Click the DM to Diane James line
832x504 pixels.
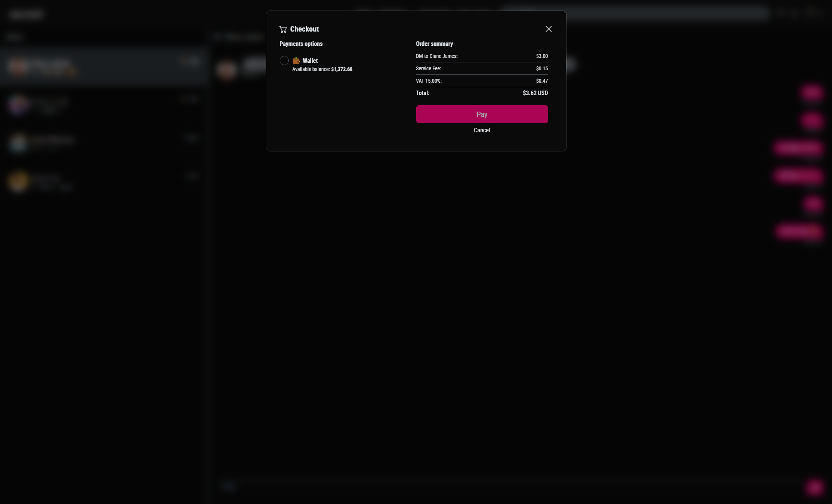pyautogui.click(x=436, y=56)
